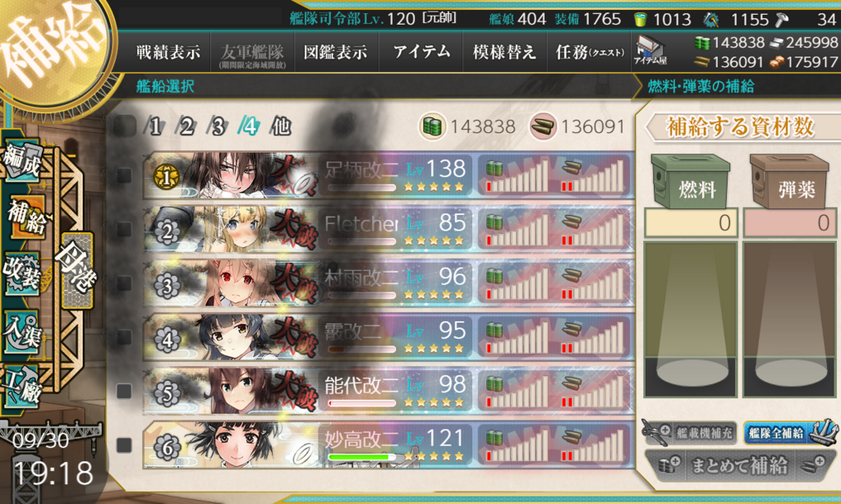Return to 母港 home port
Viewport: 841px width, 504px height.
pyautogui.click(x=77, y=270)
